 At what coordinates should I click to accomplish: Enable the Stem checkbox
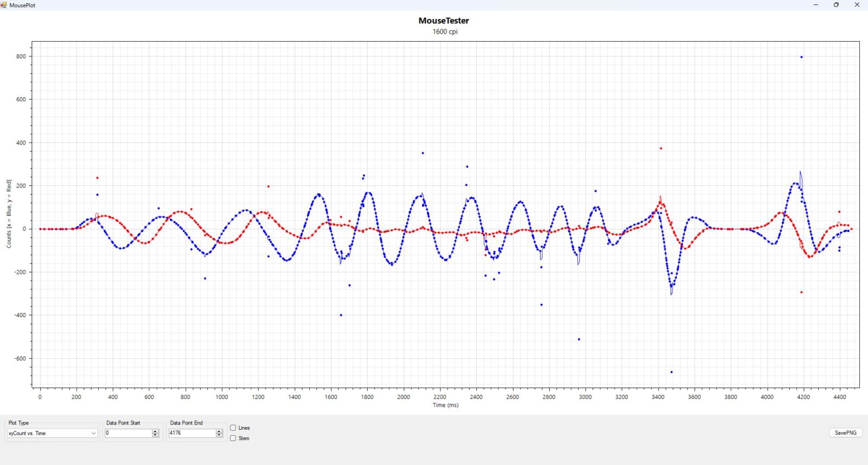(x=233, y=438)
